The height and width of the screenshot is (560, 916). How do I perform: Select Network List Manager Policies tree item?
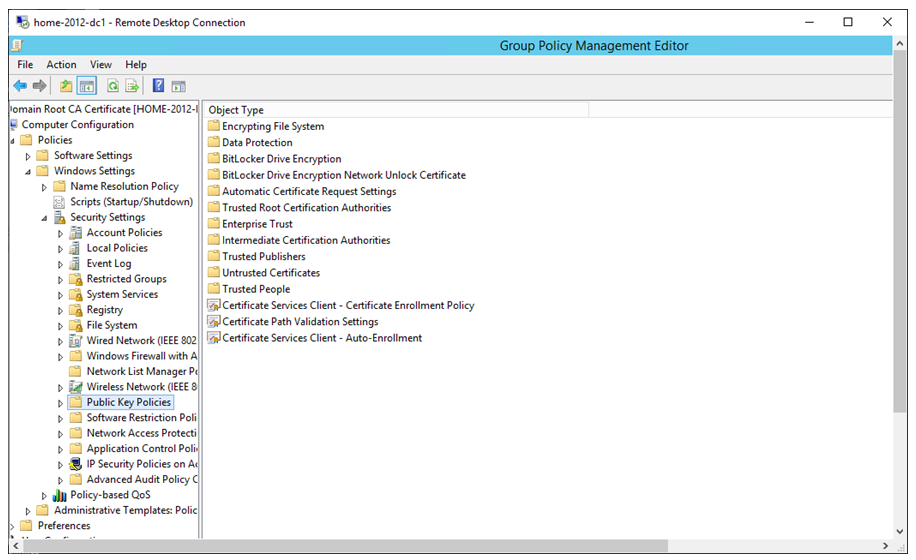pos(142,371)
